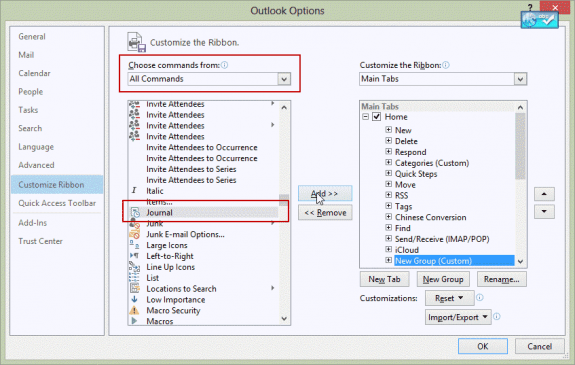Click the Rename... button
The image size is (575, 365).
502,279
